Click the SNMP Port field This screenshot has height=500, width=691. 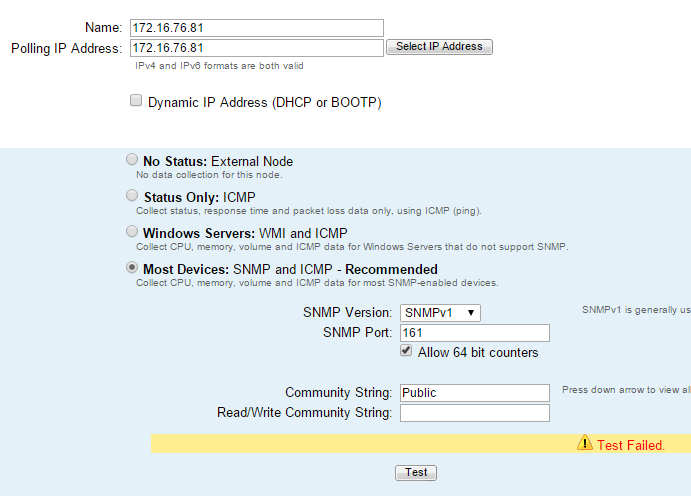475,333
